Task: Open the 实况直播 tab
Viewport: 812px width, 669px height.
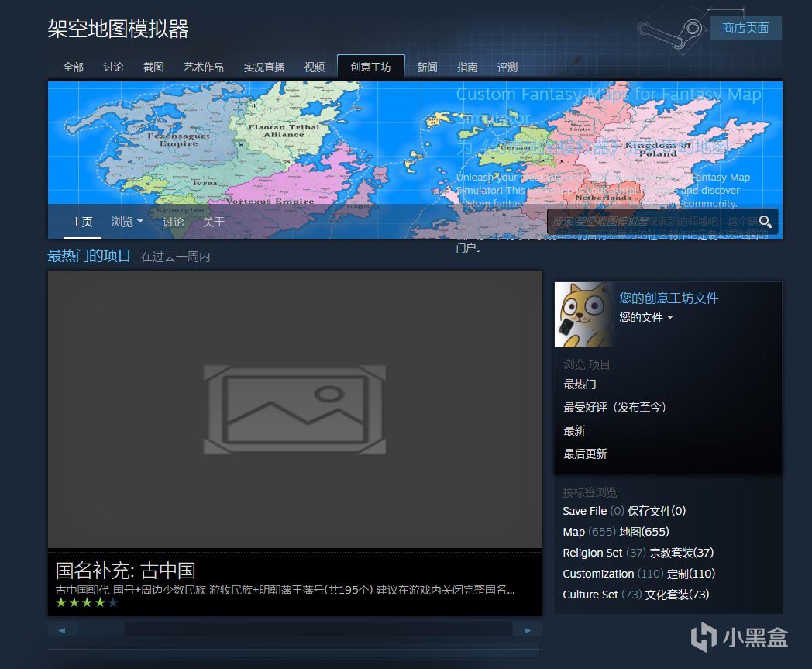Action: (x=264, y=67)
